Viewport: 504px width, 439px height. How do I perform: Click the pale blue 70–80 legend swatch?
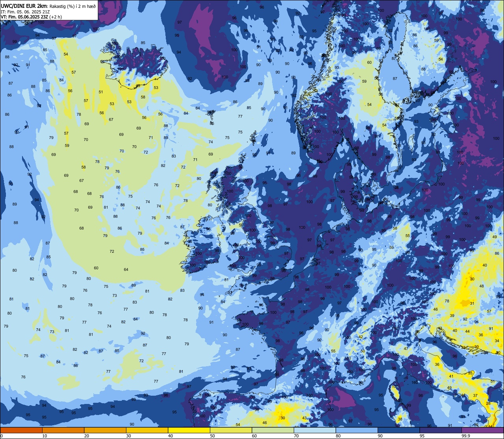pos(315,430)
